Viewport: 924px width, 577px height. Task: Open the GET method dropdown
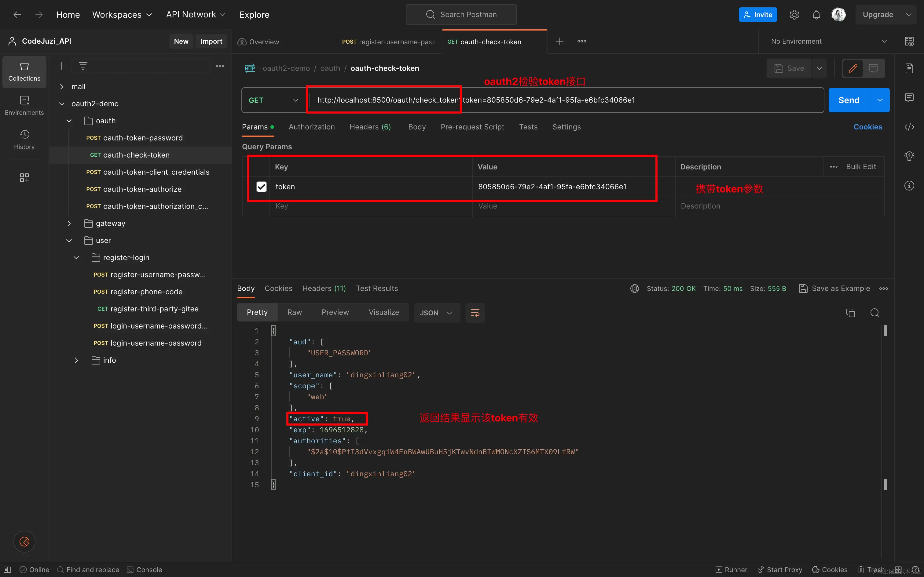pyautogui.click(x=273, y=100)
